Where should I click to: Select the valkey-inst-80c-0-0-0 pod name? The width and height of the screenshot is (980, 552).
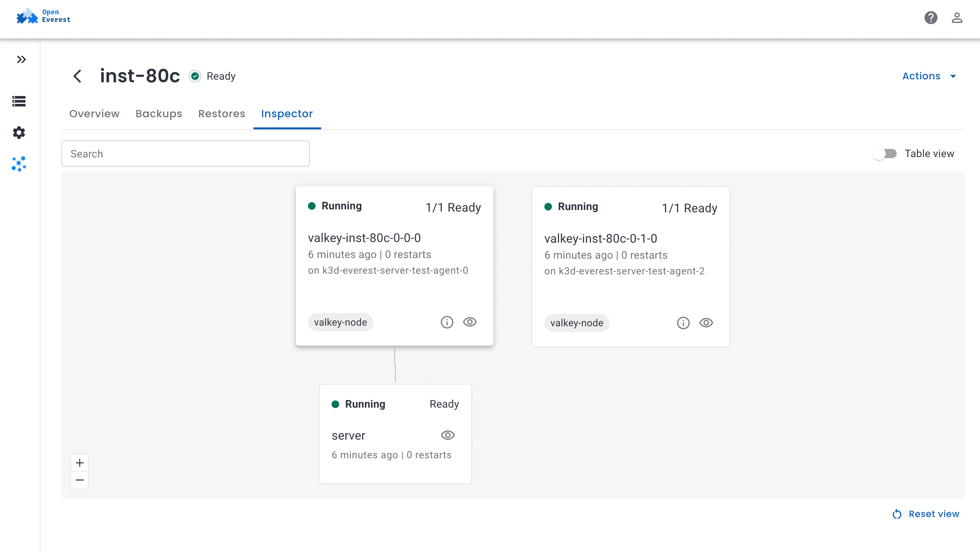tap(364, 238)
